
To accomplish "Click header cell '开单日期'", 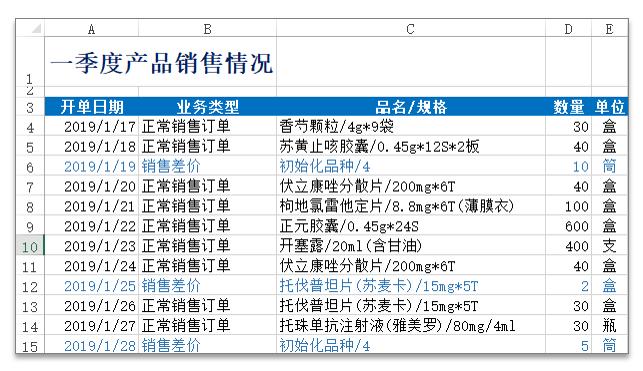I will 92,107.
